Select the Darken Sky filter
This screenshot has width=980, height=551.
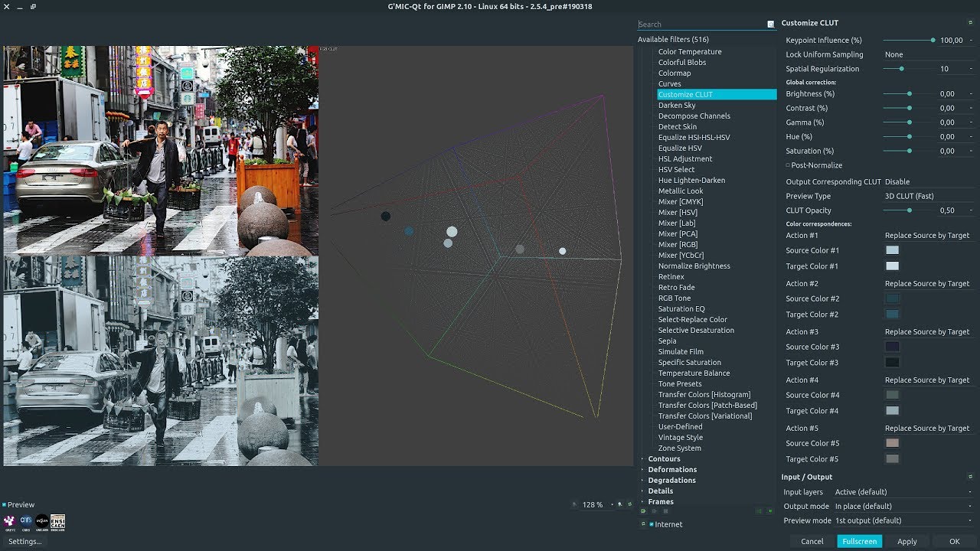(x=677, y=106)
